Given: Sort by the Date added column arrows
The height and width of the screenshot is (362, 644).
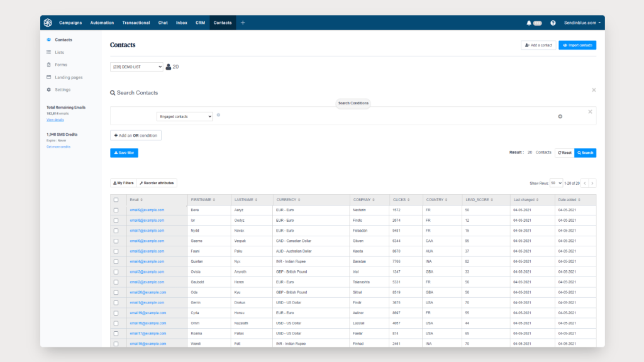Looking at the screenshot, I should tap(579, 200).
